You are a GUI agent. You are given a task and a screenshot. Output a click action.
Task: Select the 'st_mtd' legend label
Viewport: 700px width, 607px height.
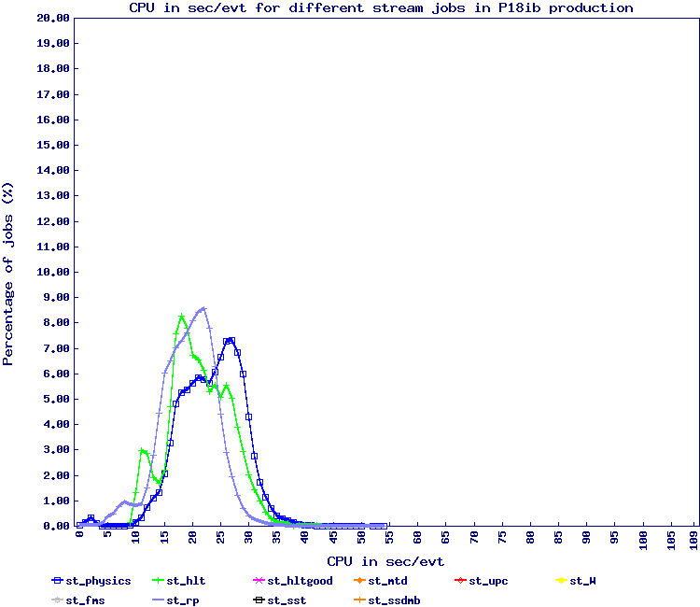pos(387,581)
